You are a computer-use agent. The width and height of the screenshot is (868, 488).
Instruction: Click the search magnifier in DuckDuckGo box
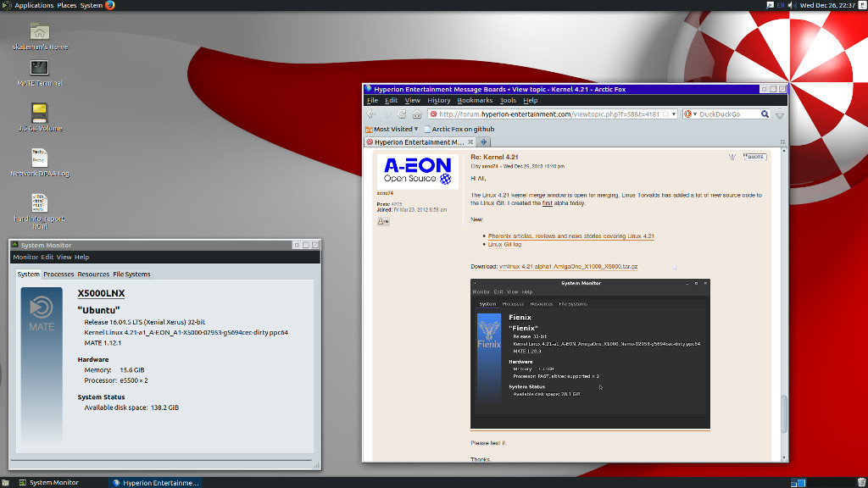click(765, 114)
